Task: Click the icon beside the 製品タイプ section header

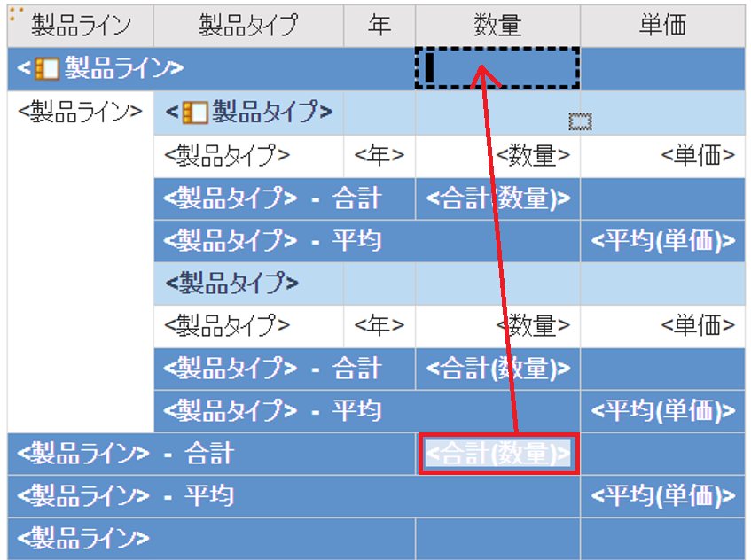Action: point(195,113)
